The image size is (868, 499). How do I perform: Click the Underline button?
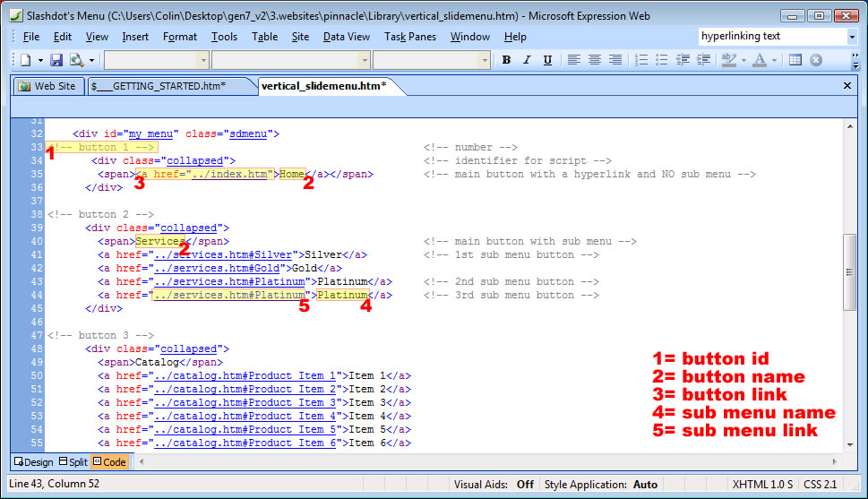(545, 60)
